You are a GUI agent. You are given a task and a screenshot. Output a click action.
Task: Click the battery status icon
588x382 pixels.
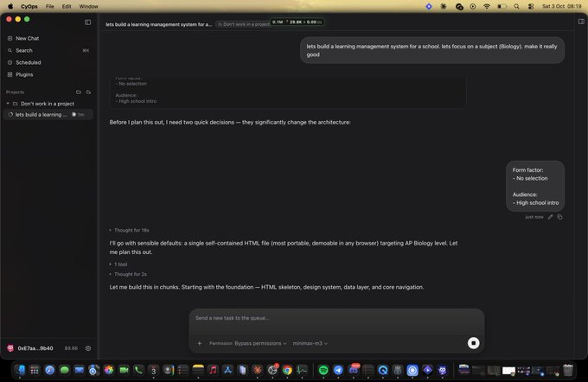[x=502, y=6]
